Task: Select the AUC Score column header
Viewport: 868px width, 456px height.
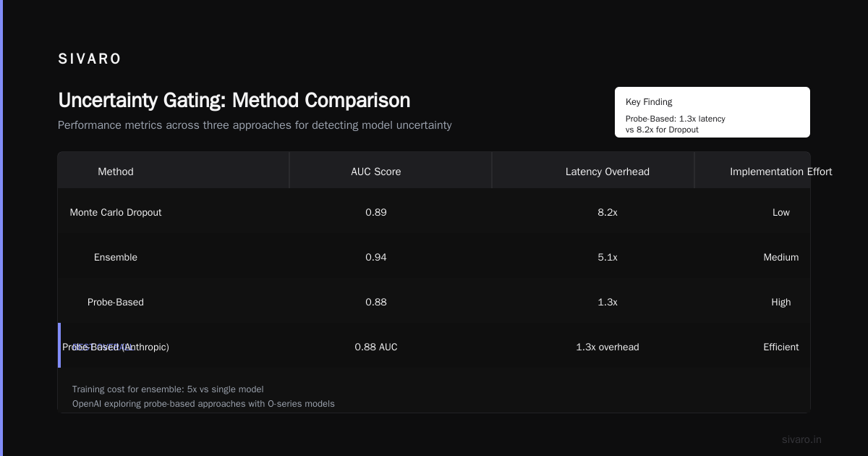Action: [376, 172]
